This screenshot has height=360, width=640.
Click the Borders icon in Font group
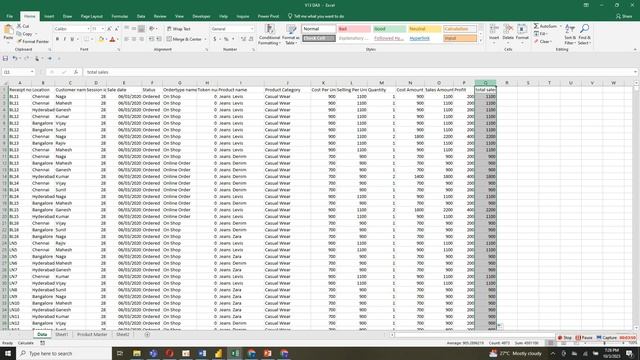coord(86,39)
